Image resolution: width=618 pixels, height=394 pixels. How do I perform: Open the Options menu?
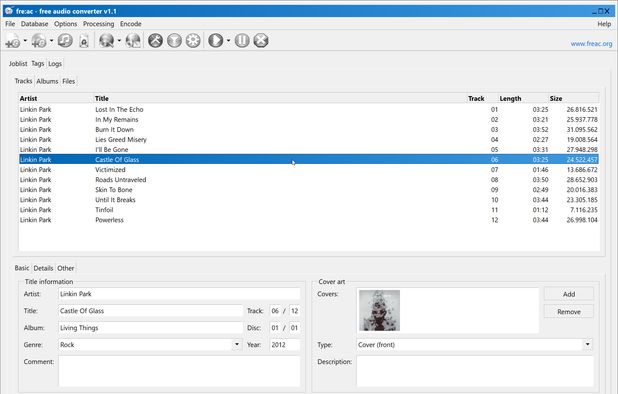point(65,24)
